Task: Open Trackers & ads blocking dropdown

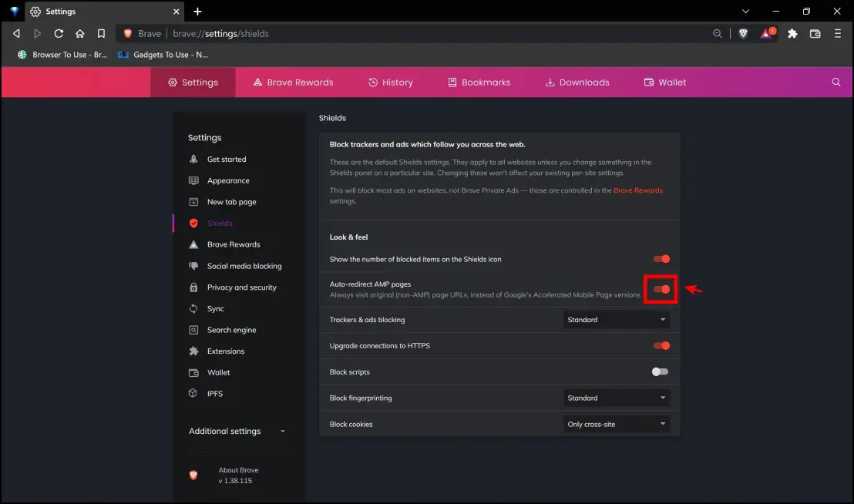Action: coord(617,320)
